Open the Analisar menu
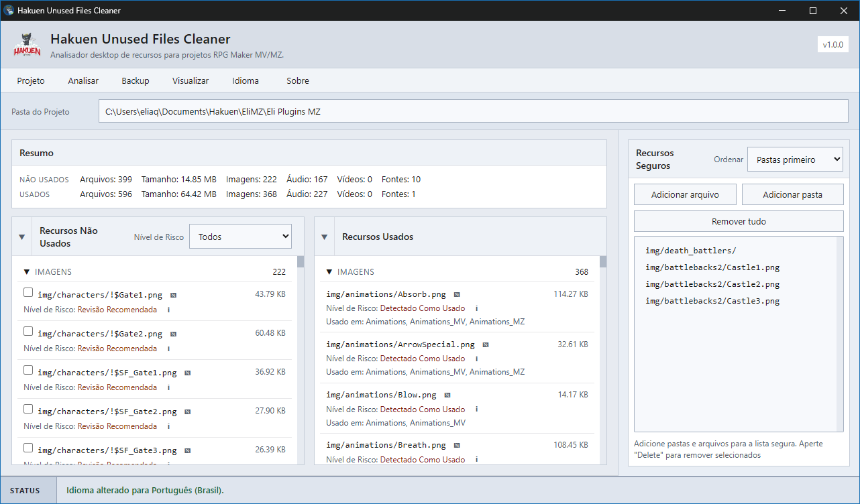The height and width of the screenshot is (504, 860). coord(83,80)
